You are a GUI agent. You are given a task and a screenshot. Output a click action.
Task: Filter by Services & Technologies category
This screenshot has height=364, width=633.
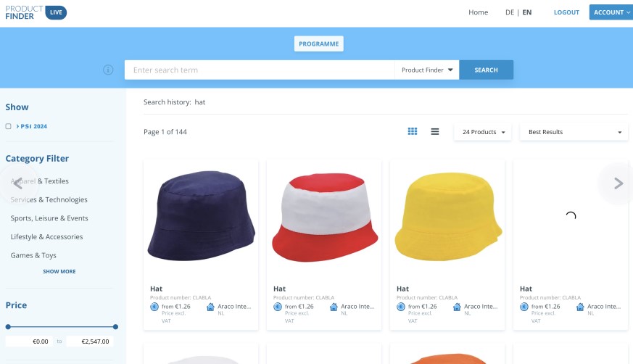coord(49,199)
